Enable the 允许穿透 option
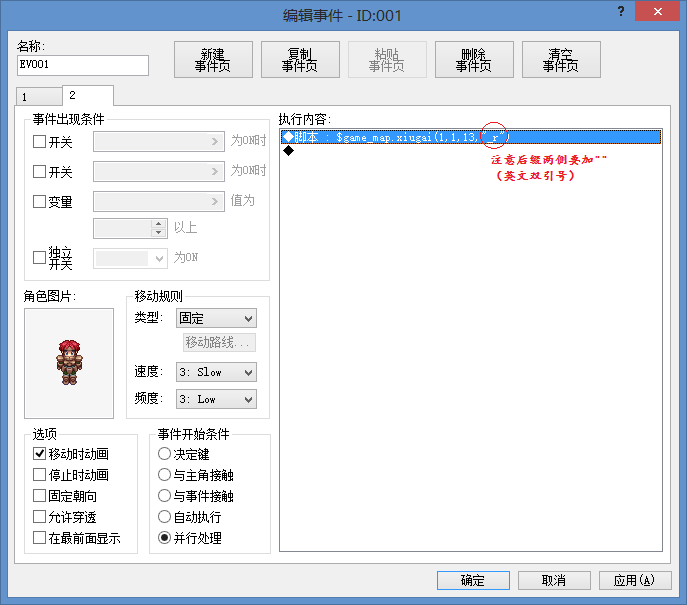687x605 pixels. (x=39, y=517)
